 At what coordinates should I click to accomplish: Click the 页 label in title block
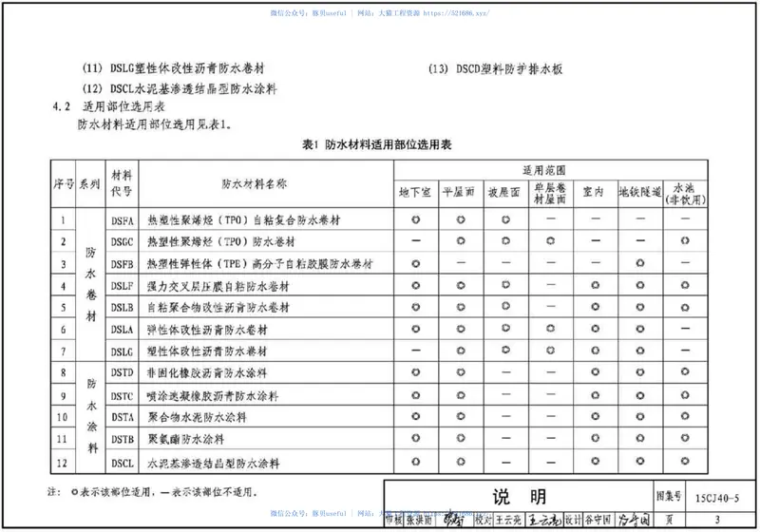pyautogui.click(x=669, y=520)
